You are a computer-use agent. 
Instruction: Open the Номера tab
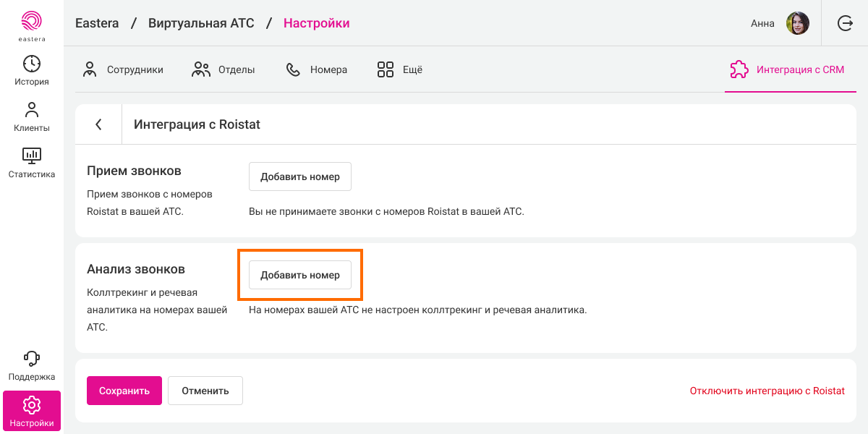317,69
